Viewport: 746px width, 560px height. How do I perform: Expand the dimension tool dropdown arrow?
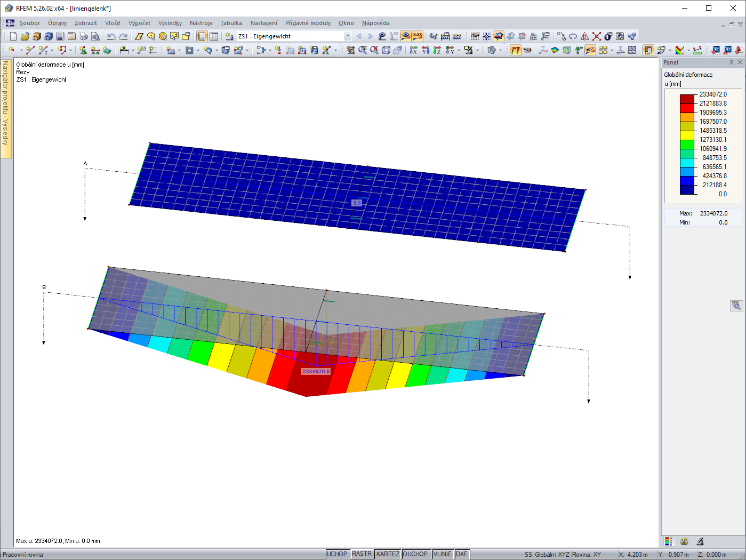(x=132, y=50)
